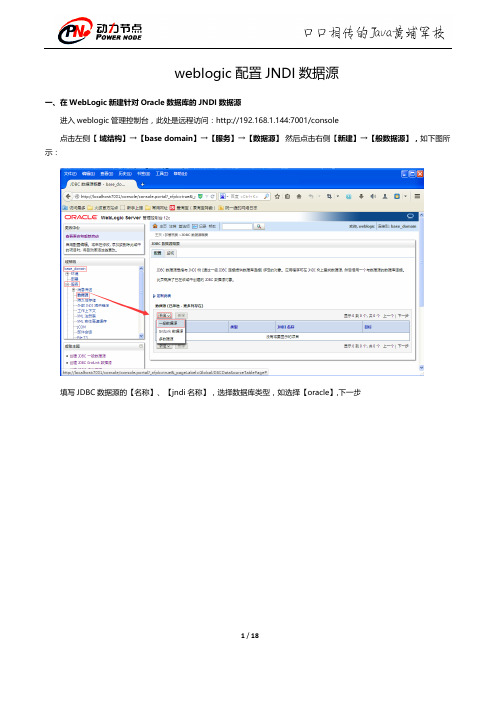The width and height of the screenshot is (496, 702).
Task: Open the search engine selector dropdown
Action: (224, 197)
